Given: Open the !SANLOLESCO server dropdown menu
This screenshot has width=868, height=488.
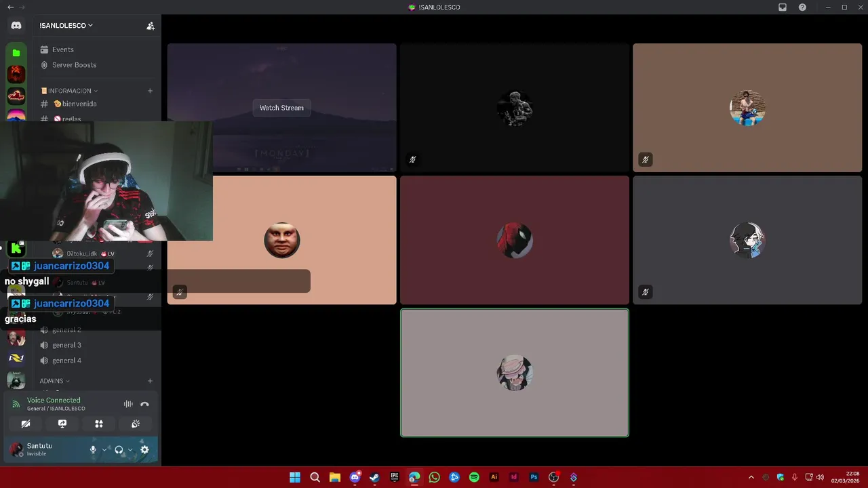Looking at the screenshot, I should [x=66, y=26].
